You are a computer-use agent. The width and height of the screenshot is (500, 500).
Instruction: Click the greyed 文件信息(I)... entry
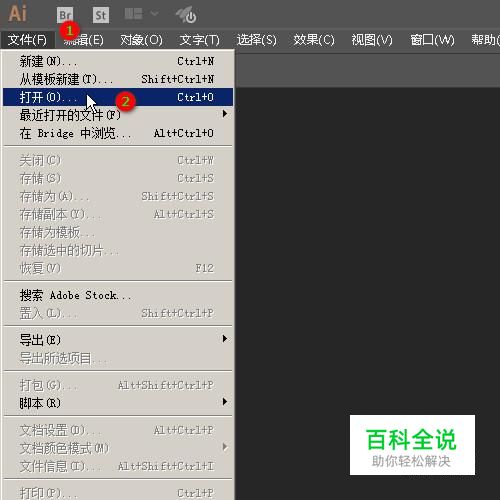click(x=118, y=466)
